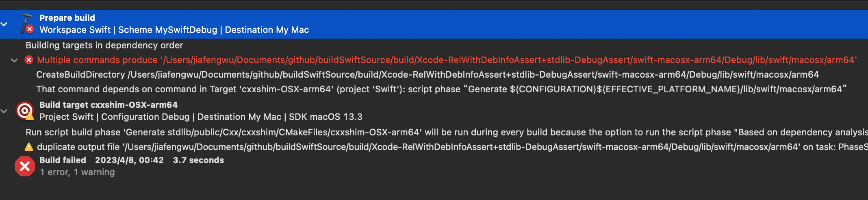Select the Prepare build heading
The image size is (868, 200).
pos(67,18)
